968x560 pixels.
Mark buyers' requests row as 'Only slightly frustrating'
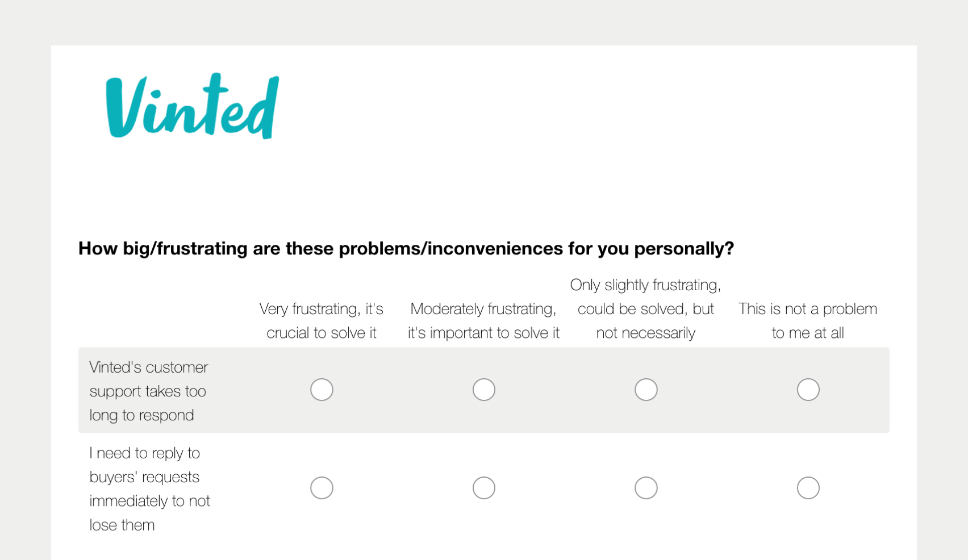646,488
